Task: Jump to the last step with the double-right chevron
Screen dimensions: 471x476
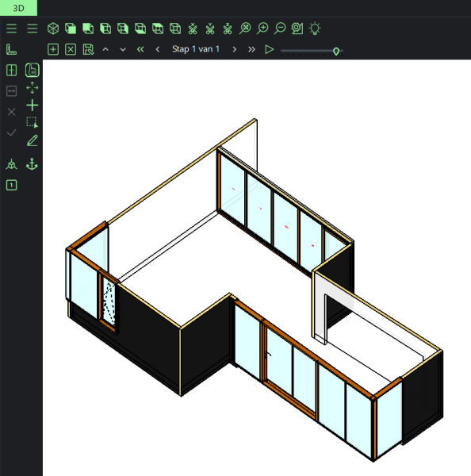Action: coord(251,49)
